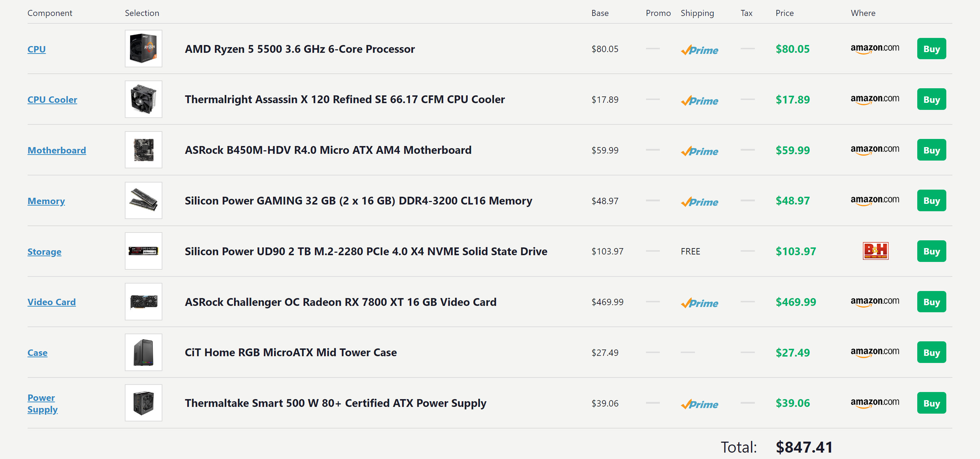Click the Prime shipping icon for CPU

pos(699,50)
